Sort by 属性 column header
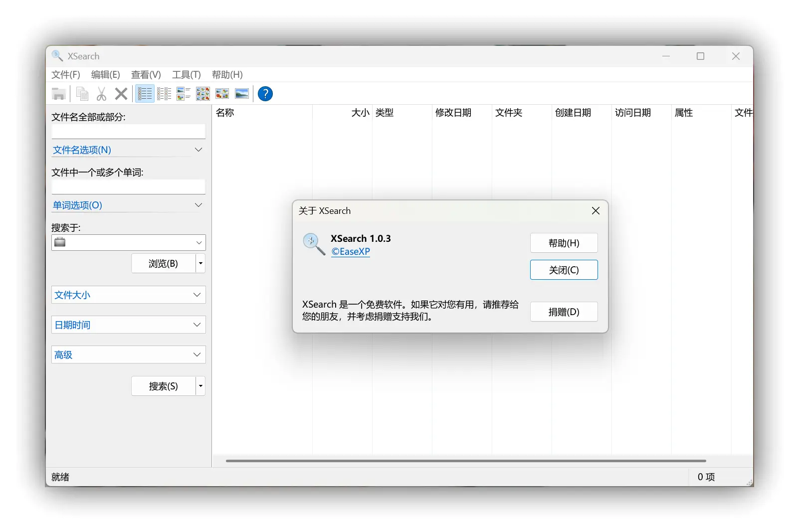 (701, 113)
